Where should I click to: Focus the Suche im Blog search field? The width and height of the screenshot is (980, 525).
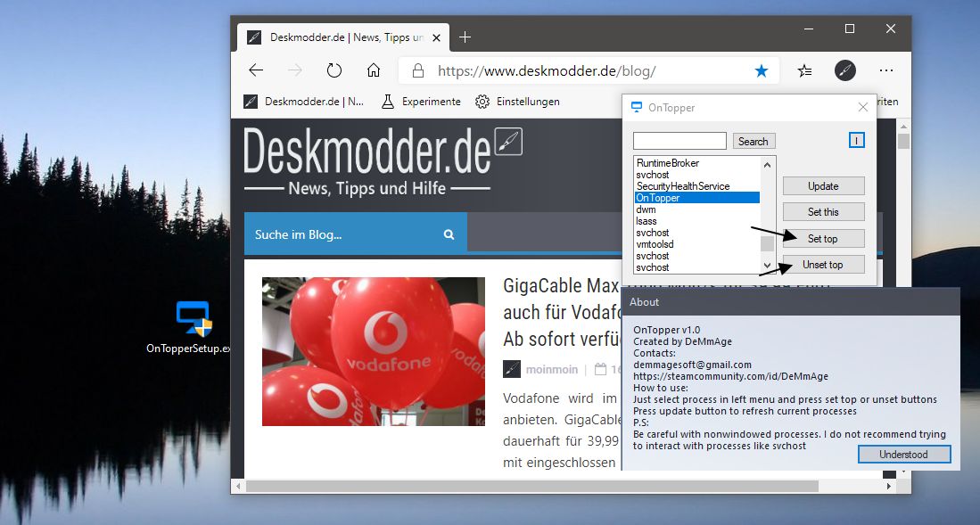point(342,234)
